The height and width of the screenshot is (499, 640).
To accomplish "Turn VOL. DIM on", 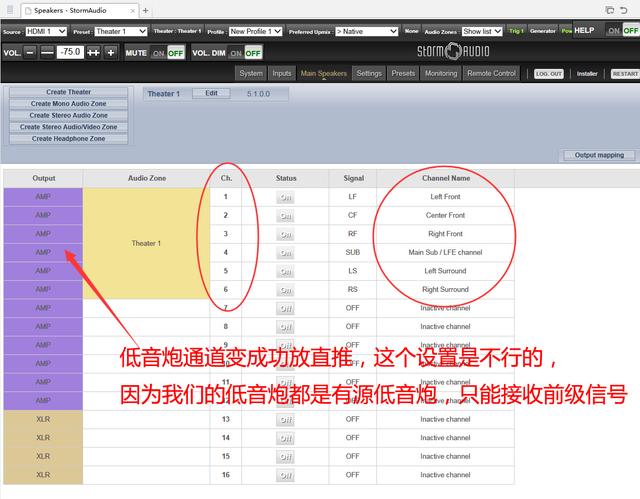I will coord(236,53).
